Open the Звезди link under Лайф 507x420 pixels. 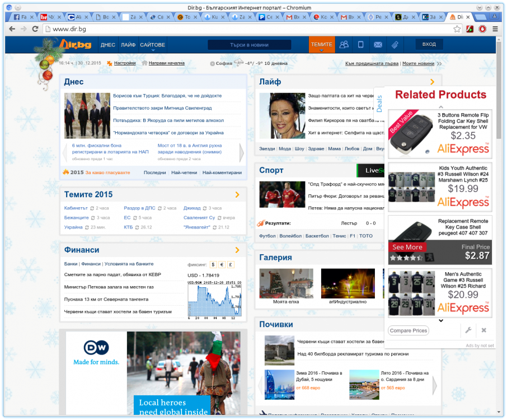pyautogui.click(x=267, y=149)
